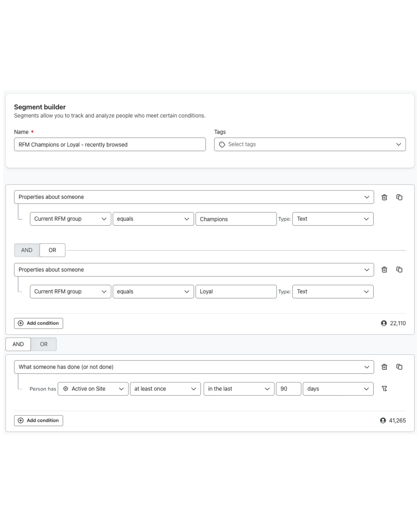Duplicate the Active on Site condition
The image size is (420, 525).
point(399,367)
